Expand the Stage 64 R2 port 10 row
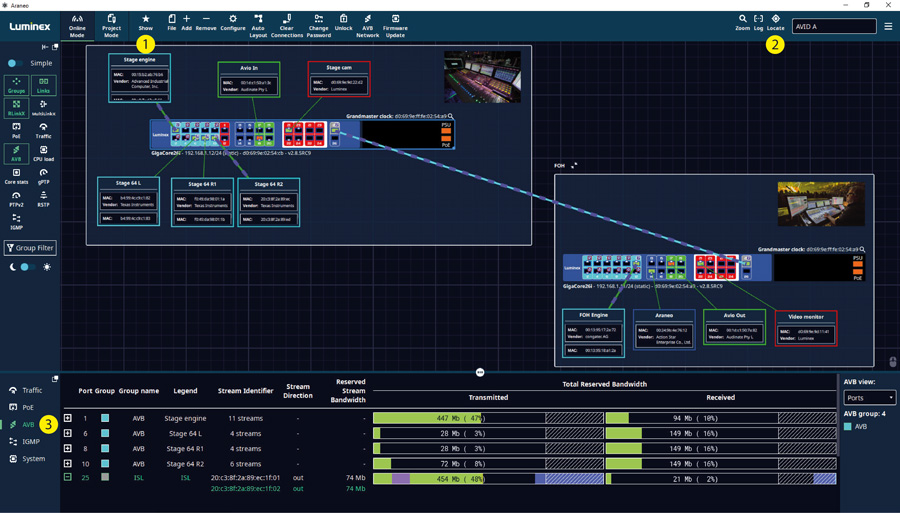The width and height of the screenshot is (900, 513). 68,463
